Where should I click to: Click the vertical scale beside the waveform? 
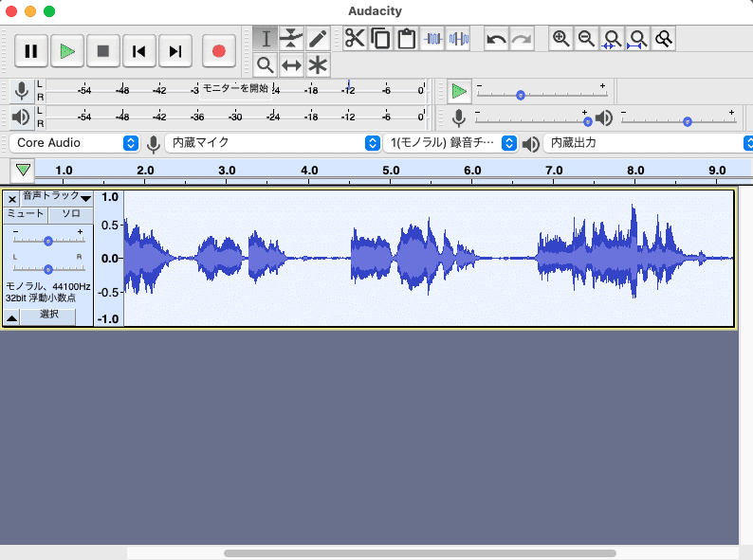coord(109,258)
